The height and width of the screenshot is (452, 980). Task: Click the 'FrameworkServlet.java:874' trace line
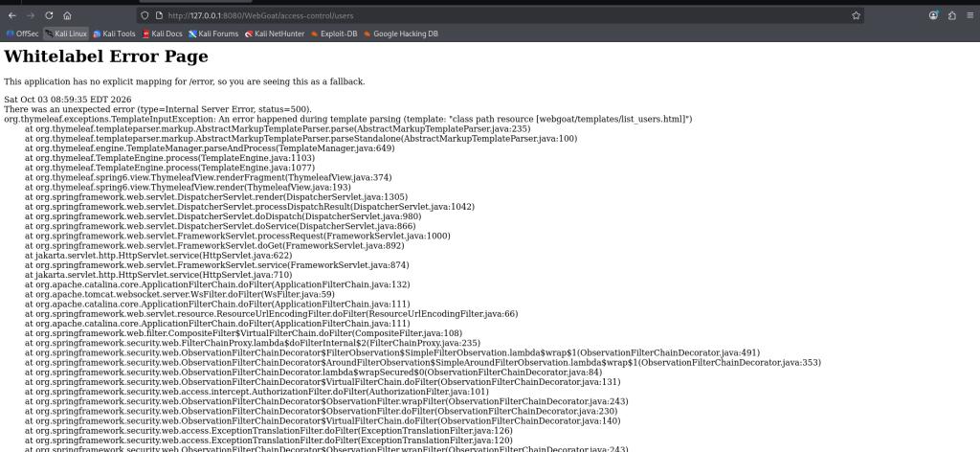click(x=217, y=265)
